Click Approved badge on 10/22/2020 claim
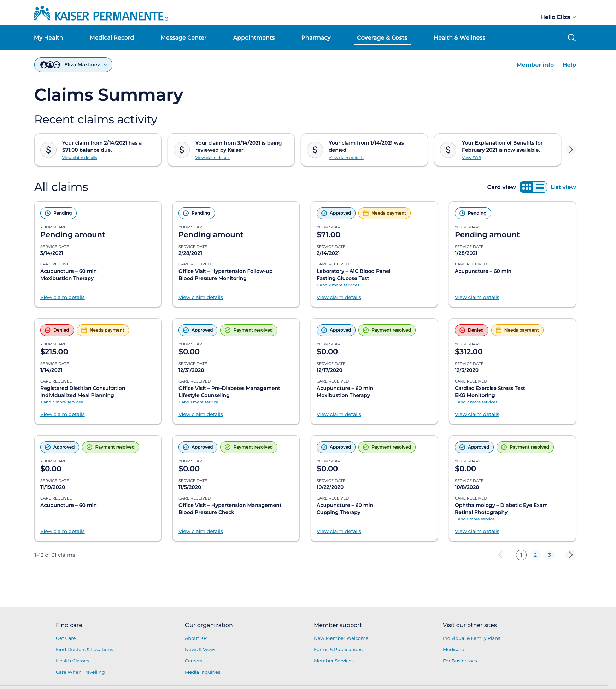 pyautogui.click(x=336, y=447)
